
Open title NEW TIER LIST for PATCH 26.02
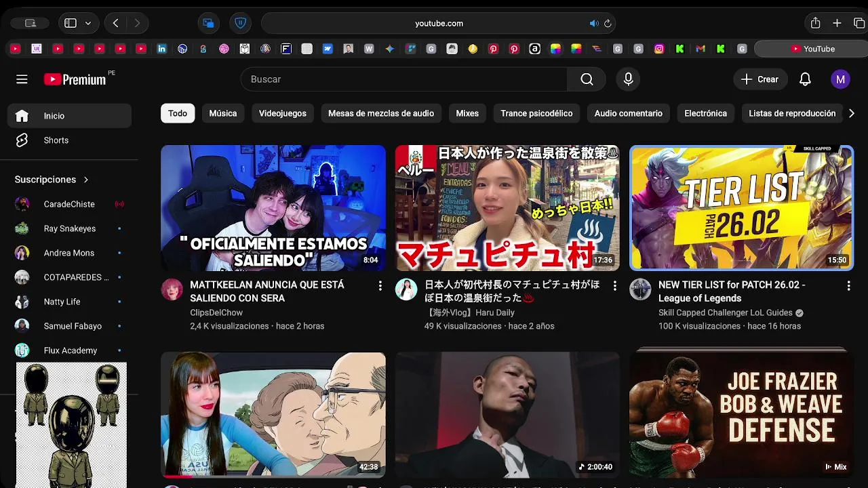coord(732,291)
